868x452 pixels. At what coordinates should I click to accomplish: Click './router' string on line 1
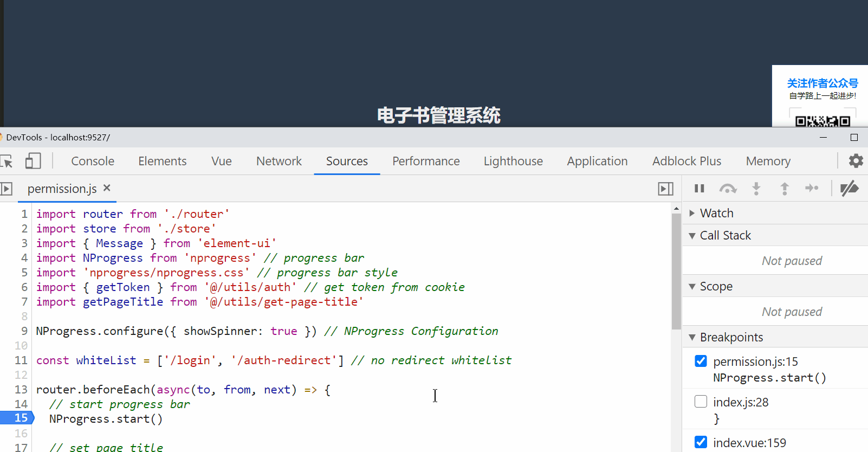click(x=197, y=214)
